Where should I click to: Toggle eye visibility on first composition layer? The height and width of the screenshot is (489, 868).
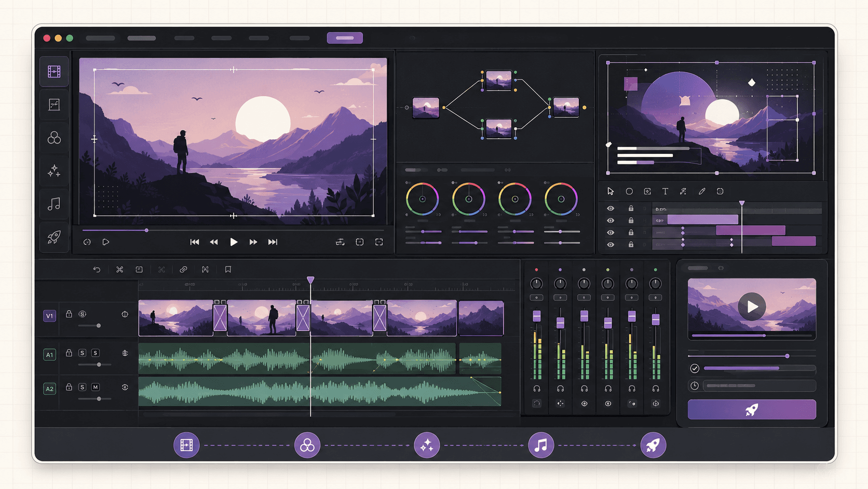pyautogui.click(x=611, y=208)
